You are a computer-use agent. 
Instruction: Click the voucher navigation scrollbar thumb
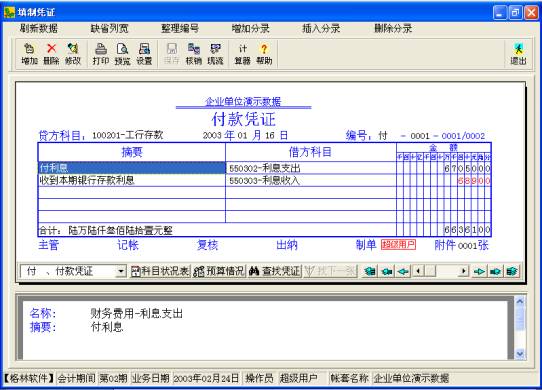[430, 271]
